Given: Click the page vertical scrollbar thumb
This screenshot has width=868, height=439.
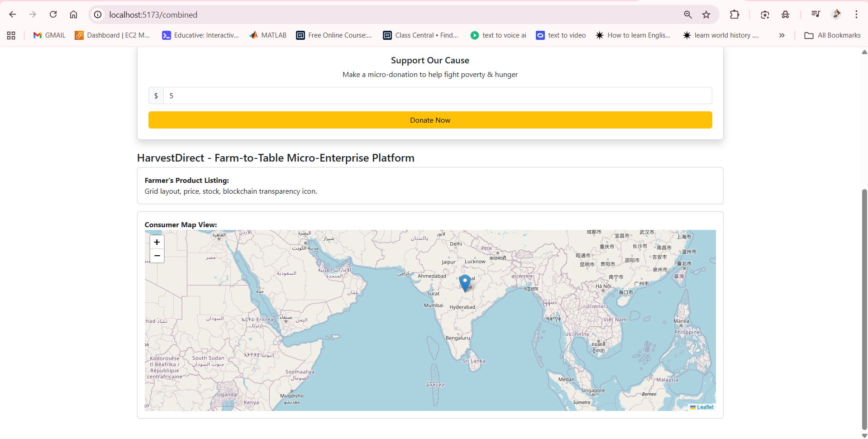Looking at the screenshot, I should click(864, 310).
